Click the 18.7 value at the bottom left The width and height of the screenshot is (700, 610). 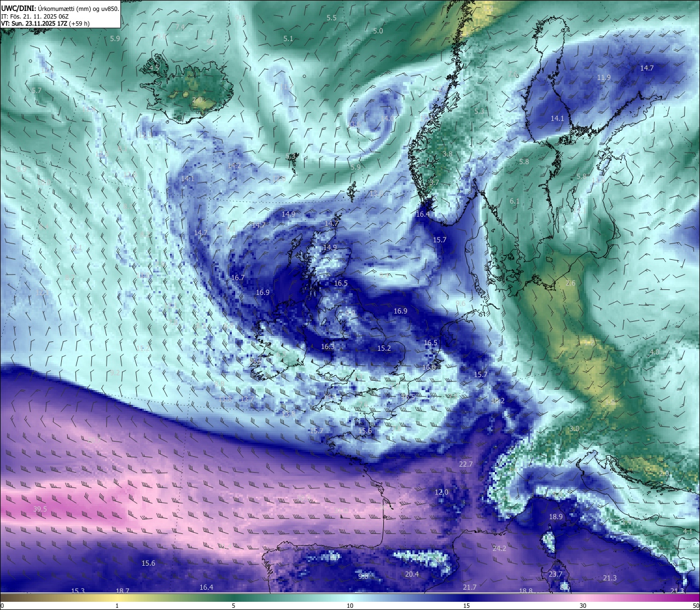click(122, 591)
